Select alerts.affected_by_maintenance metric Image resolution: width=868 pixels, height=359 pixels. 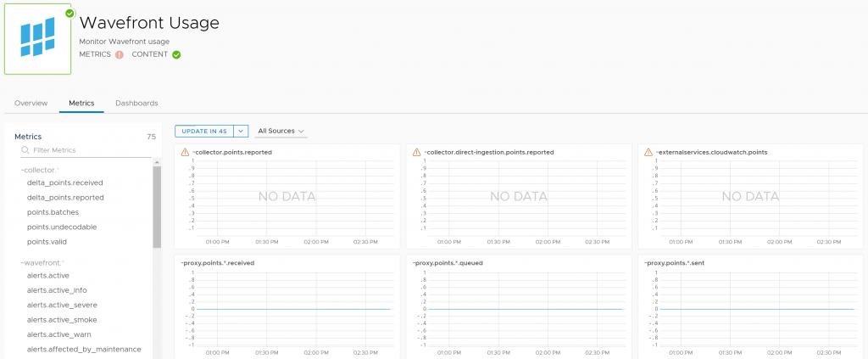coord(84,350)
